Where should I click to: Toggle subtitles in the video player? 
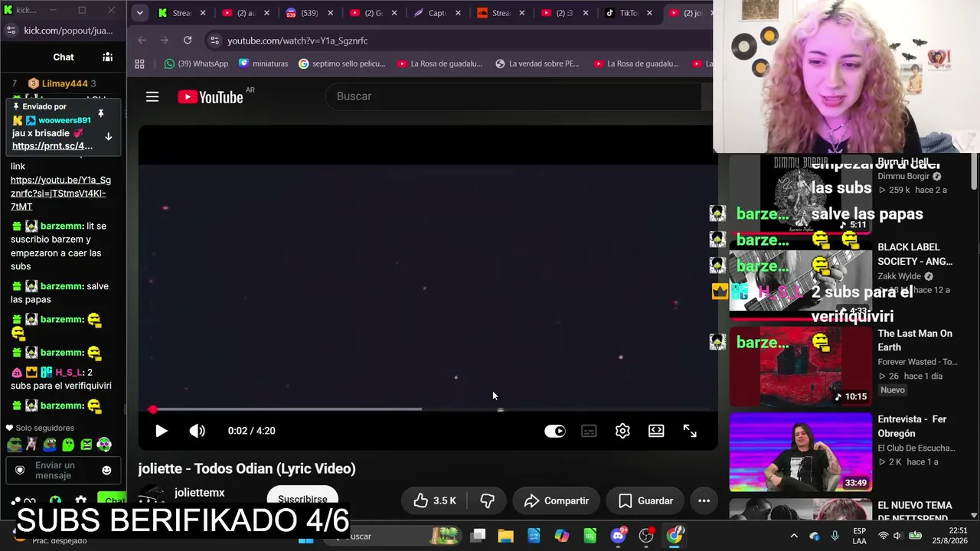(x=589, y=431)
